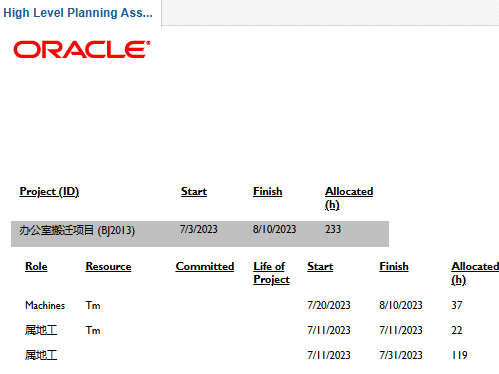
Task: Select the BJ2013 project row name
Action: (77, 230)
